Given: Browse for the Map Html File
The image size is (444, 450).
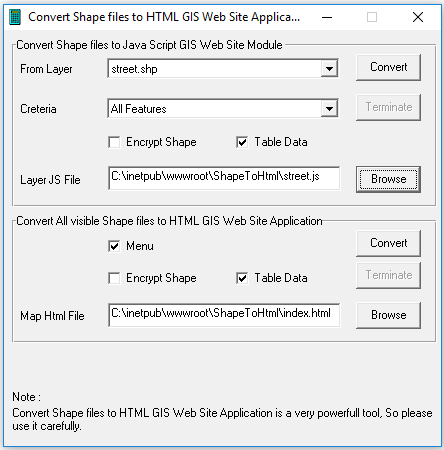Looking at the screenshot, I should (388, 315).
